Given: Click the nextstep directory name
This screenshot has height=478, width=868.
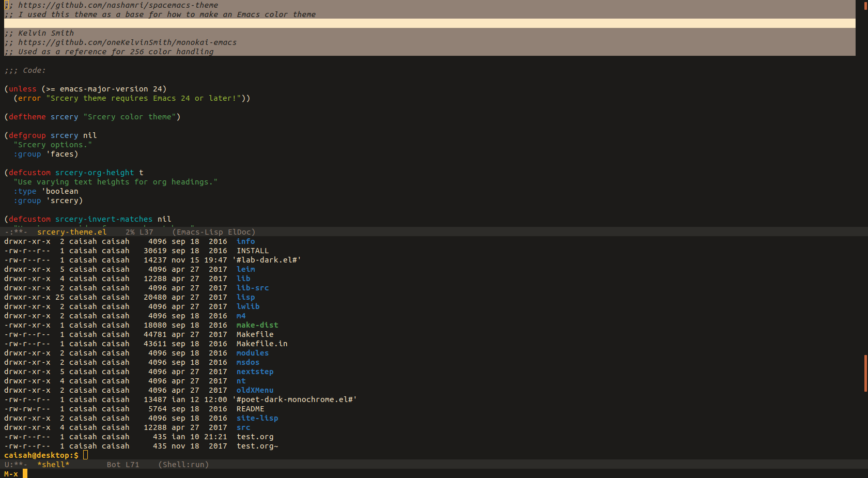Looking at the screenshot, I should pyautogui.click(x=255, y=372).
